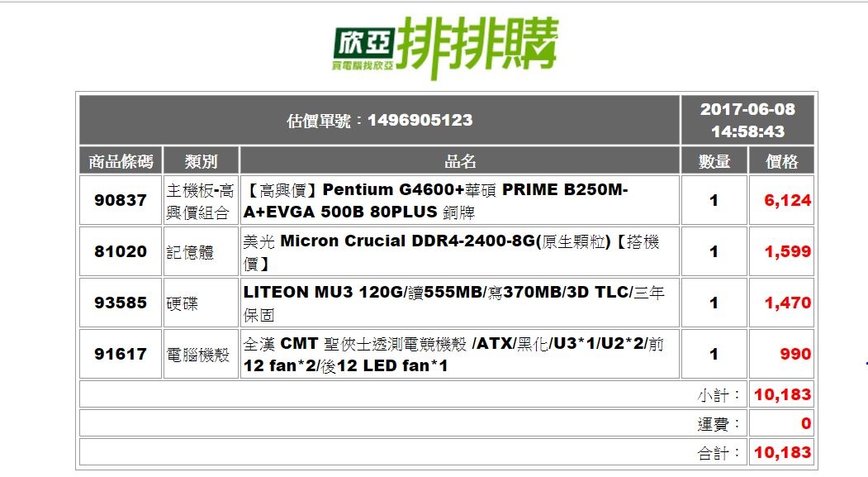Select product barcode 90837
Screen dimensions: 868x477
[121, 200]
